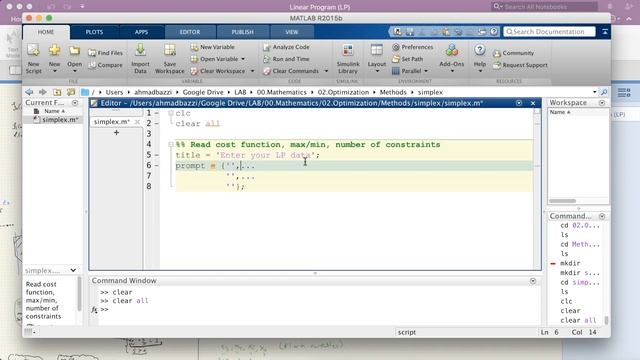This screenshot has height=360, width=640.
Task: Open Editor panel actions menu
Action: pos(519,103)
